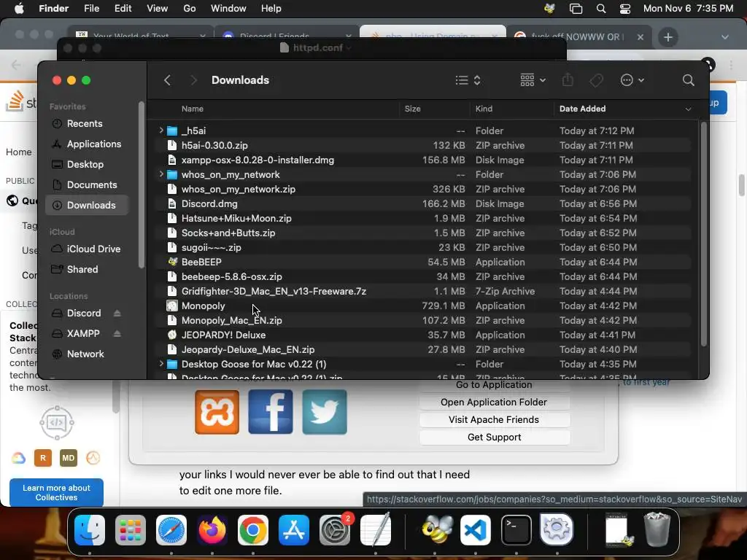Viewport: 747px width, 560px height.
Task: Click the XAMPP orange logo icon
Action: 217,413
